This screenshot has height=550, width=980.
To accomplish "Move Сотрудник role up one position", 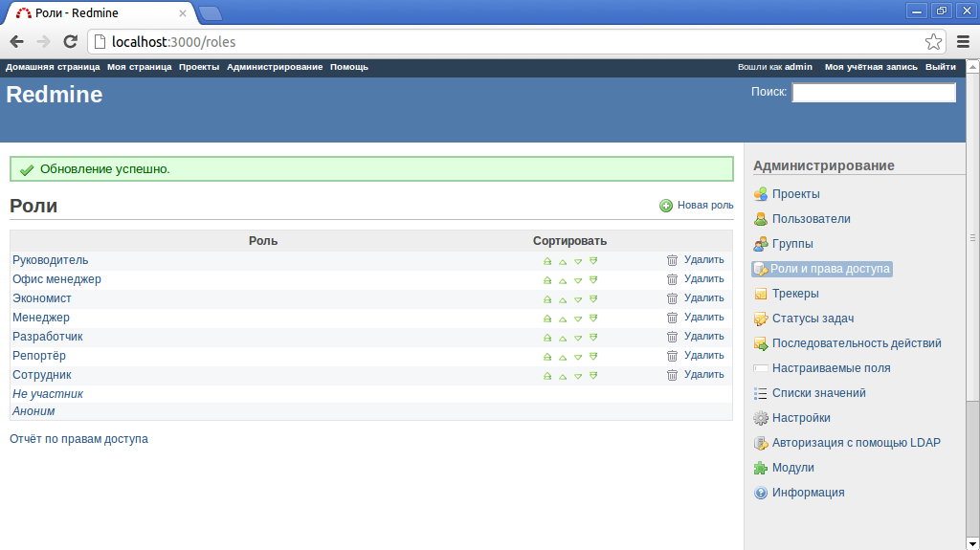I will [x=563, y=376].
